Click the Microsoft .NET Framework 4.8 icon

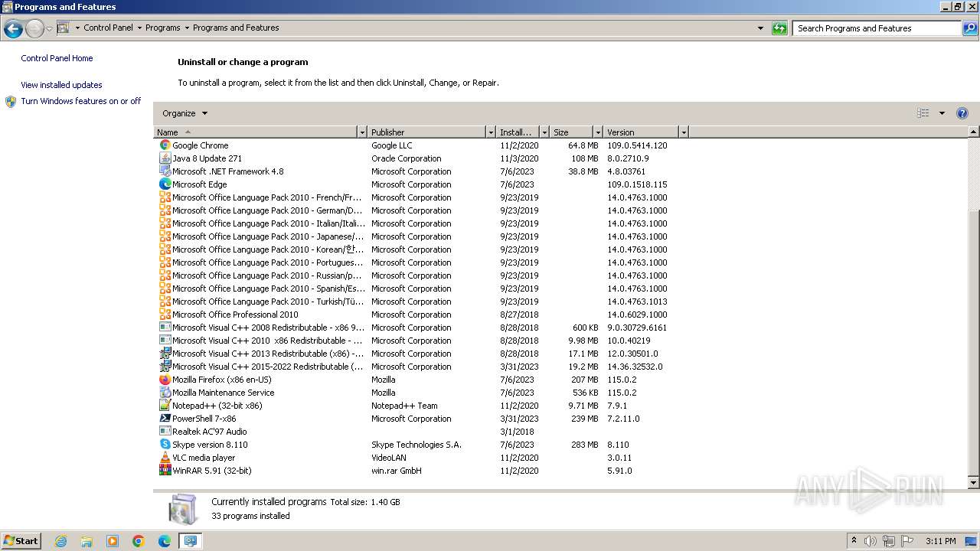pos(165,171)
